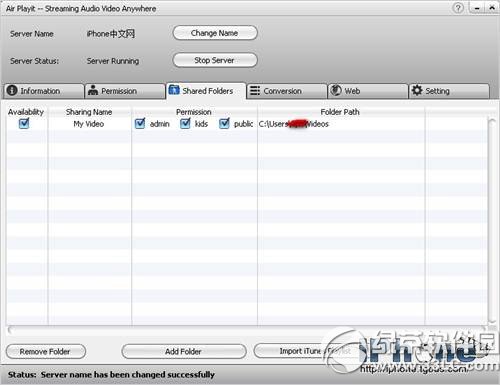Viewport: 500px width, 385px height.
Task: Click the horizontal scrollbar under the folder list
Action: click(247, 329)
